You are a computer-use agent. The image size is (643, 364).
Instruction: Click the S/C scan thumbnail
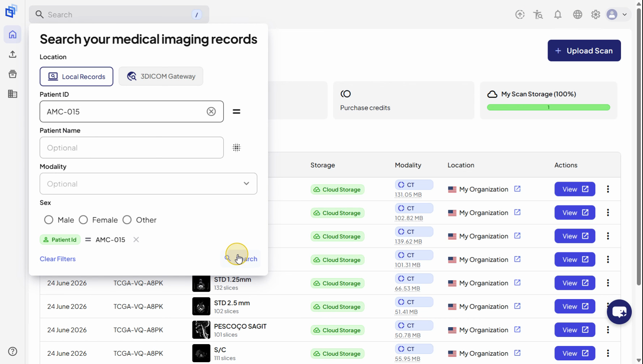(x=201, y=353)
